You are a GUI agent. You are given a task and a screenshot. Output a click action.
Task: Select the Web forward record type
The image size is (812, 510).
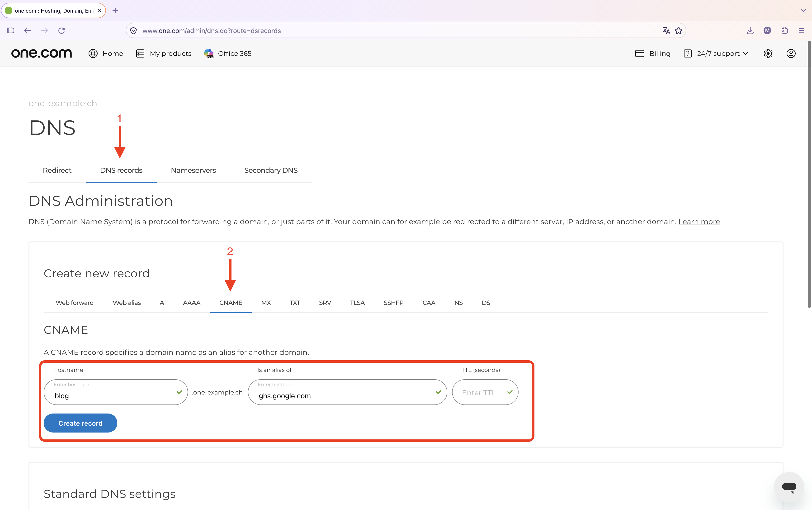tap(75, 303)
